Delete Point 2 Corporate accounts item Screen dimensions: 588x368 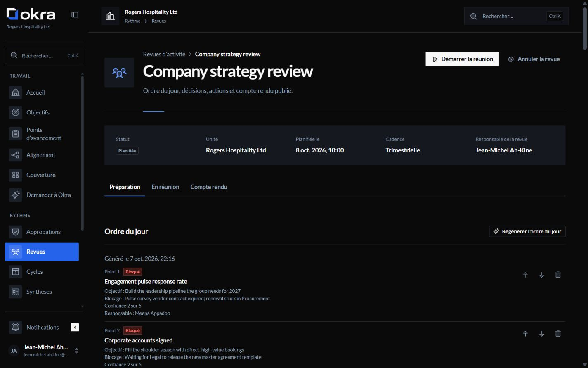click(558, 334)
